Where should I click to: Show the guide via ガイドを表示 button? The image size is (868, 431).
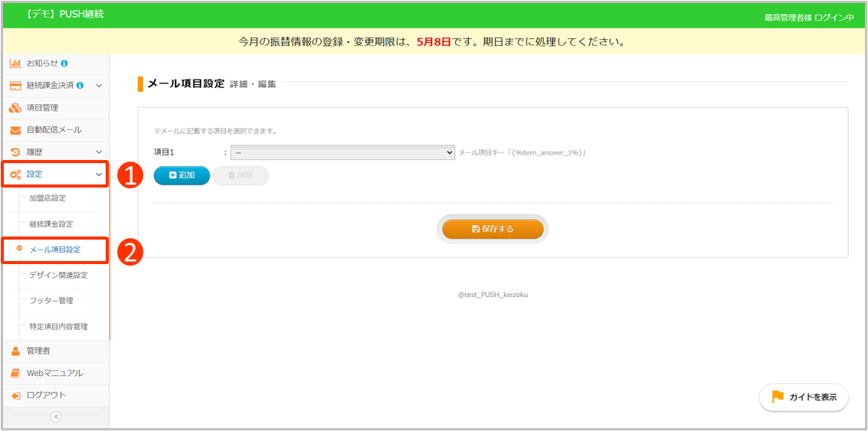click(804, 397)
